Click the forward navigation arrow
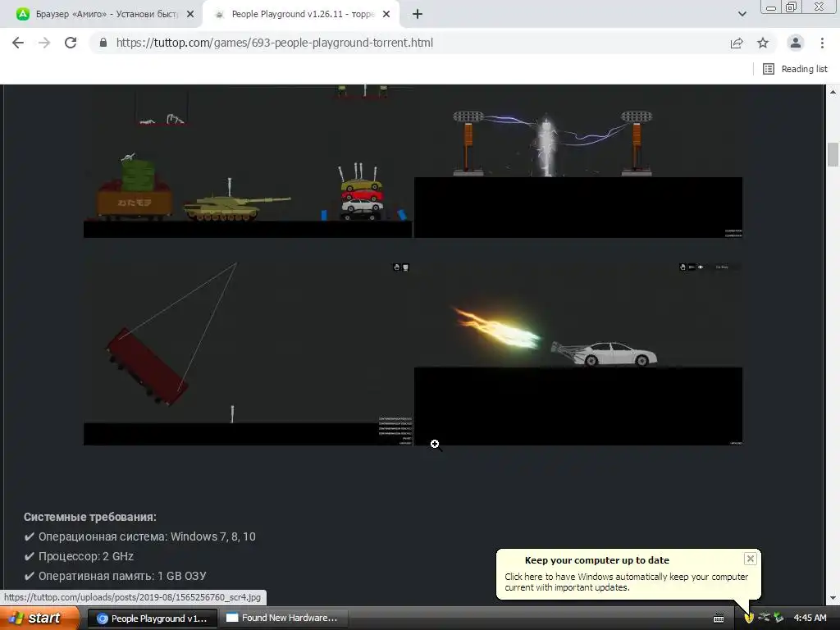This screenshot has height=630, width=840. point(44,43)
